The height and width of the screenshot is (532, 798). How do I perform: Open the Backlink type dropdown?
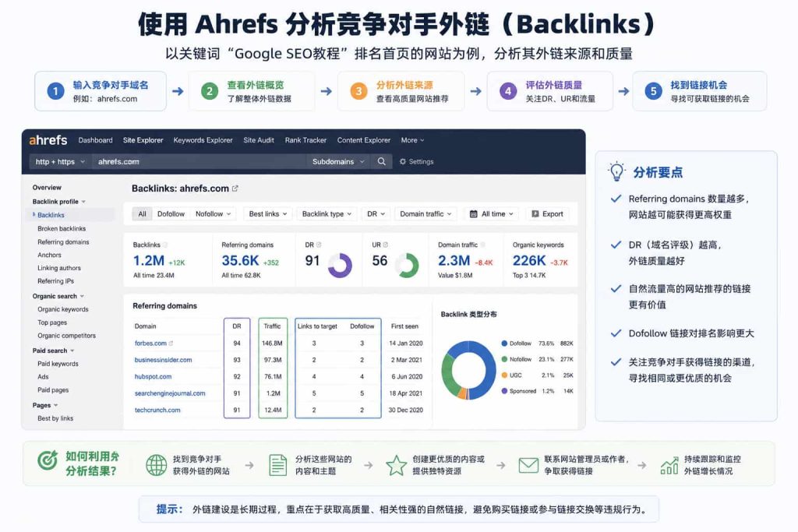tap(327, 213)
